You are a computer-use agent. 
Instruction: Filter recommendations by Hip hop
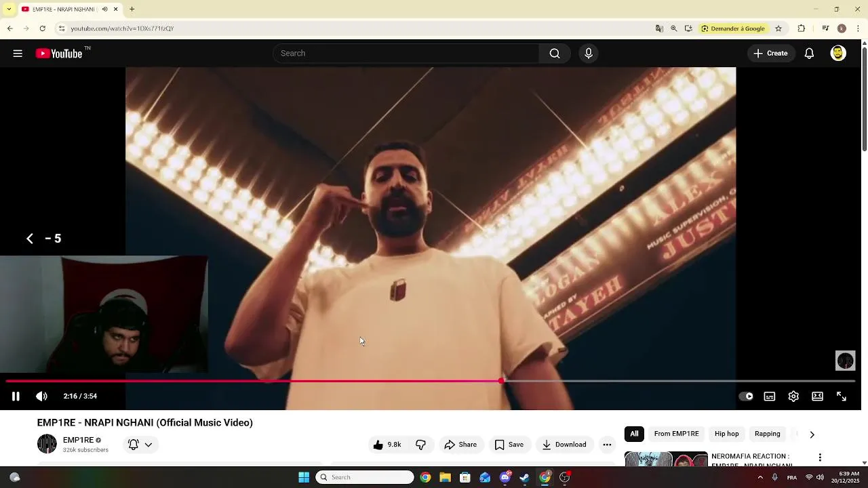pos(726,434)
